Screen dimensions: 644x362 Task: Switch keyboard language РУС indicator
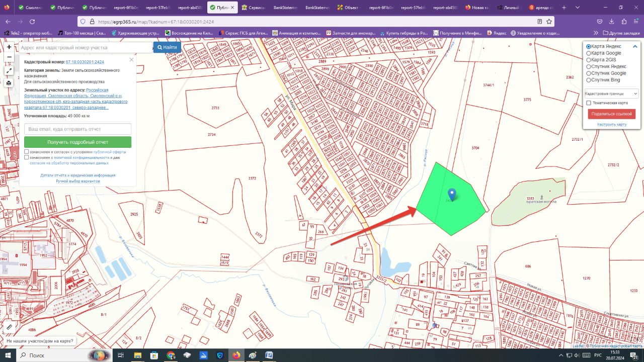pyautogui.click(x=599, y=355)
